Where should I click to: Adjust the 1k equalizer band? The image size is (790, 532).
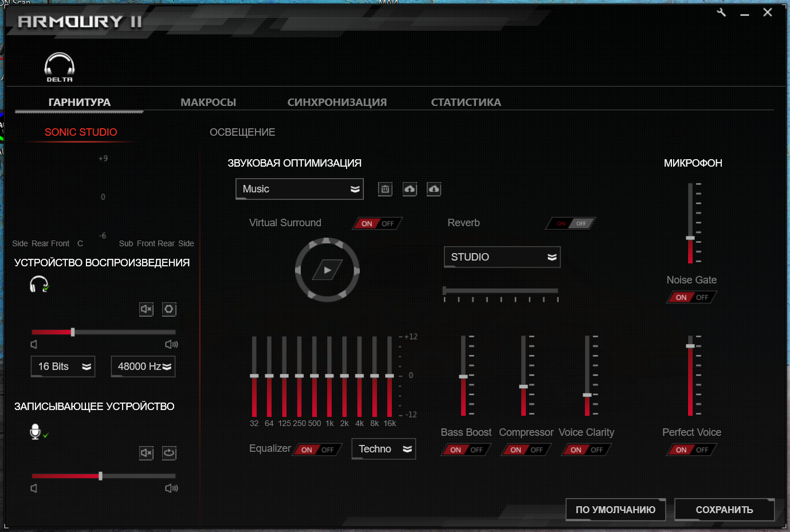click(x=329, y=376)
